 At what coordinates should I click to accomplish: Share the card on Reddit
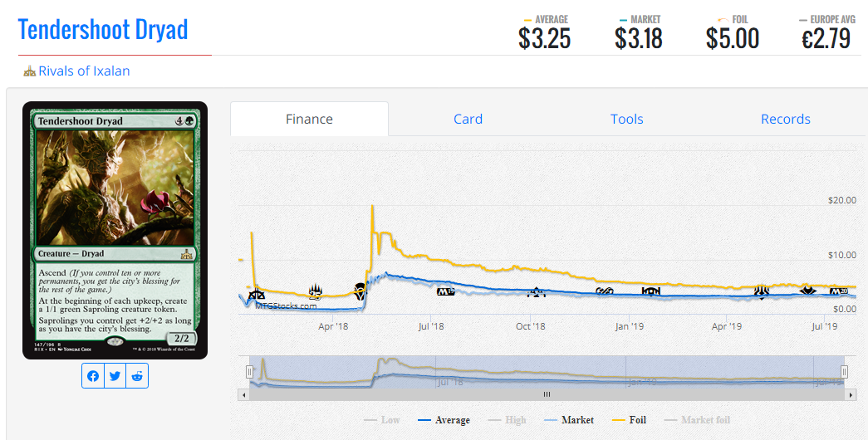click(137, 376)
